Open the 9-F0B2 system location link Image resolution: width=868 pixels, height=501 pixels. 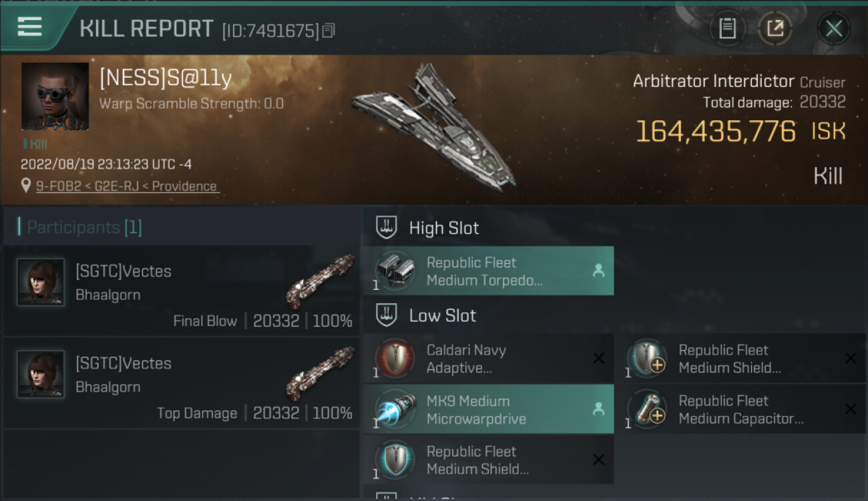(x=127, y=186)
